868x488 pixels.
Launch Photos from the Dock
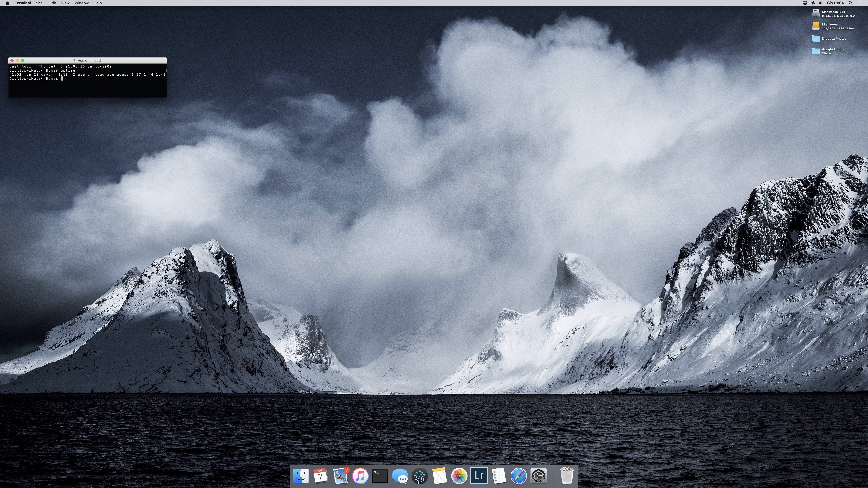(459, 476)
